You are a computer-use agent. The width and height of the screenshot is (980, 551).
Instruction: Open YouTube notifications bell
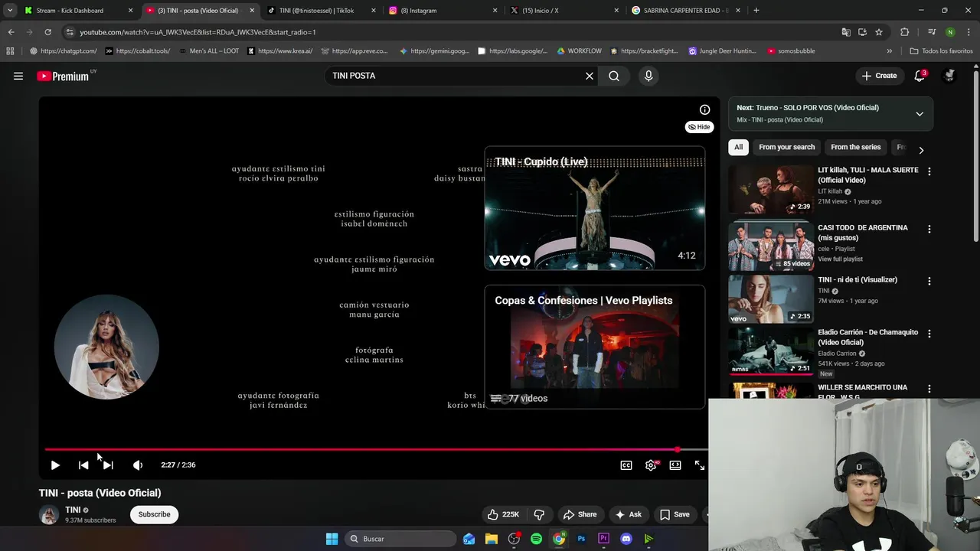pos(920,76)
